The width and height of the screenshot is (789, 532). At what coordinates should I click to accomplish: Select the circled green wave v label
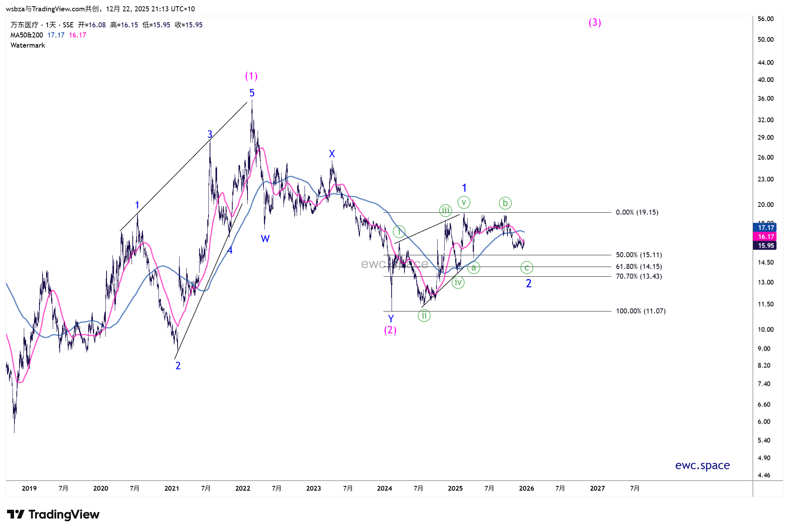click(464, 202)
